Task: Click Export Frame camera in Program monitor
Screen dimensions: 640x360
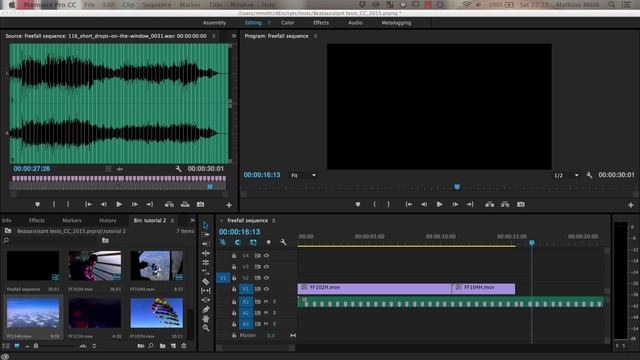Action: (520, 204)
